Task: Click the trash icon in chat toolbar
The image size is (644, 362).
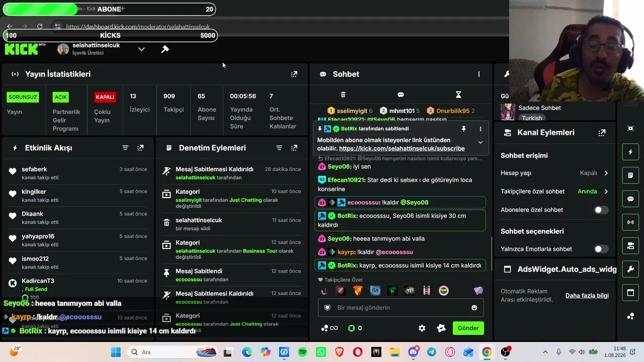Action: 343,95
